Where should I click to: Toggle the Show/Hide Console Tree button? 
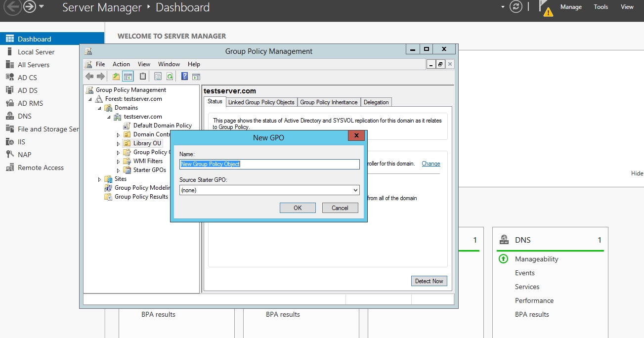pyautogui.click(x=128, y=76)
